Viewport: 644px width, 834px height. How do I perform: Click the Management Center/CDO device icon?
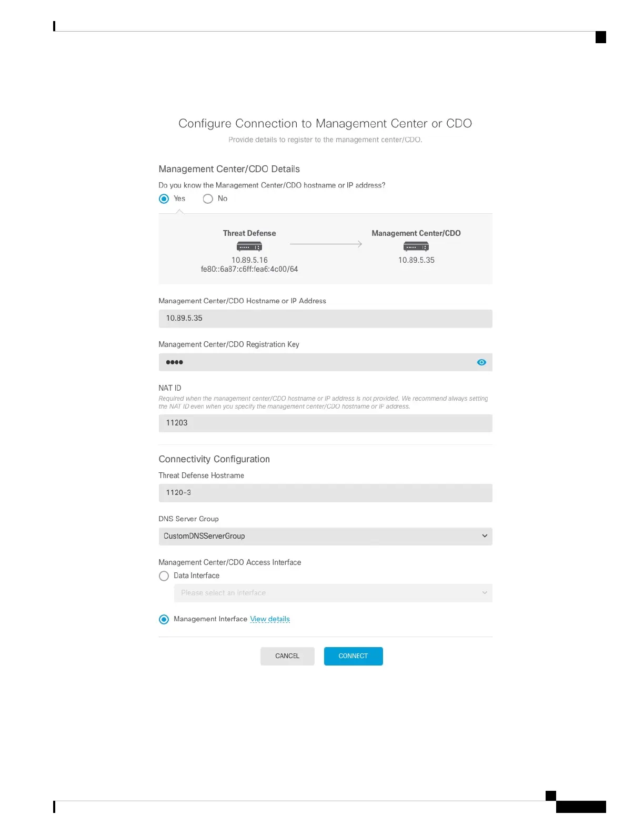(x=416, y=246)
